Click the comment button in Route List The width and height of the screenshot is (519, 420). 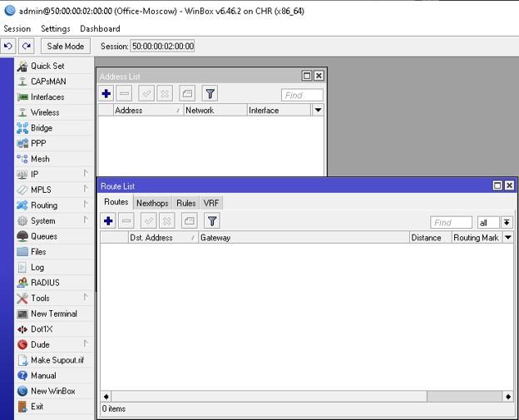[x=190, y=220]
